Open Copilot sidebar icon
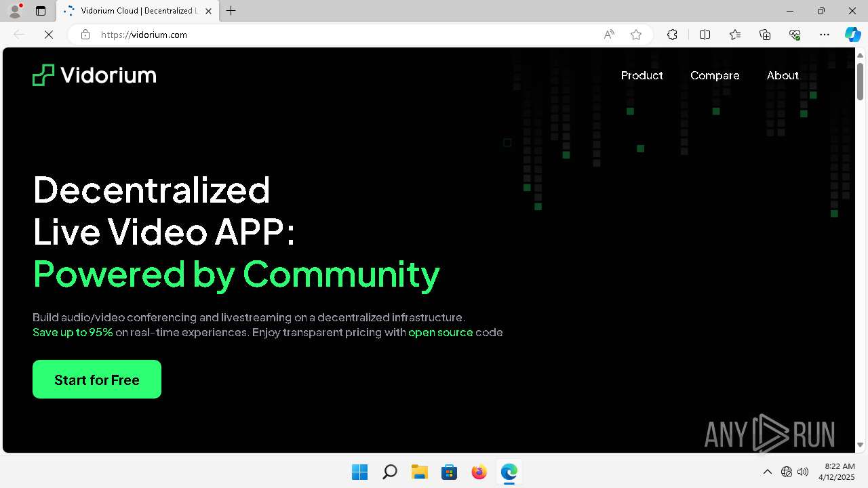This screenshot has width=868, height=488. pos(852,35)
